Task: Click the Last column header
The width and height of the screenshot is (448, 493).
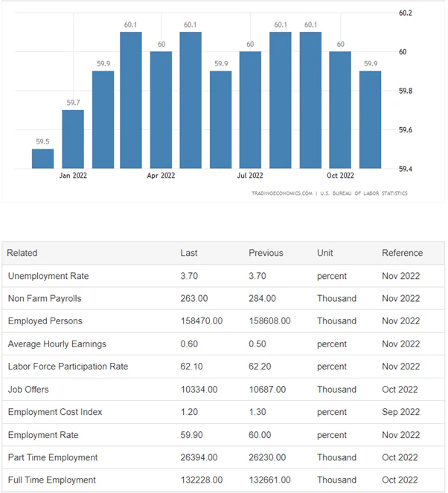Action: 189,253
